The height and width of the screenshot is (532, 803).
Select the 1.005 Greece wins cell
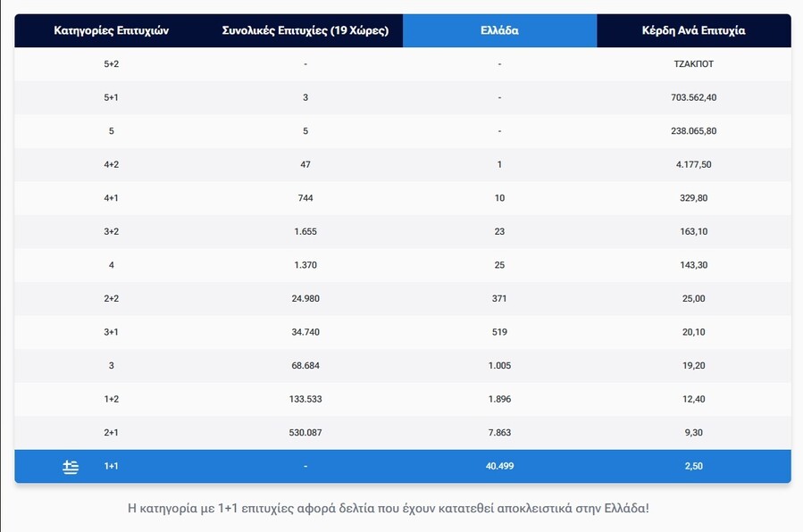tap(499, 365)
